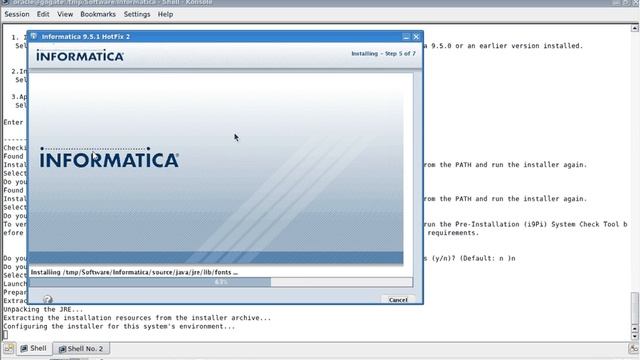The width and height of the screenshot is (640, 360).
Task: Click Konsole scrollbar up arrow
Action: point(635,28)
